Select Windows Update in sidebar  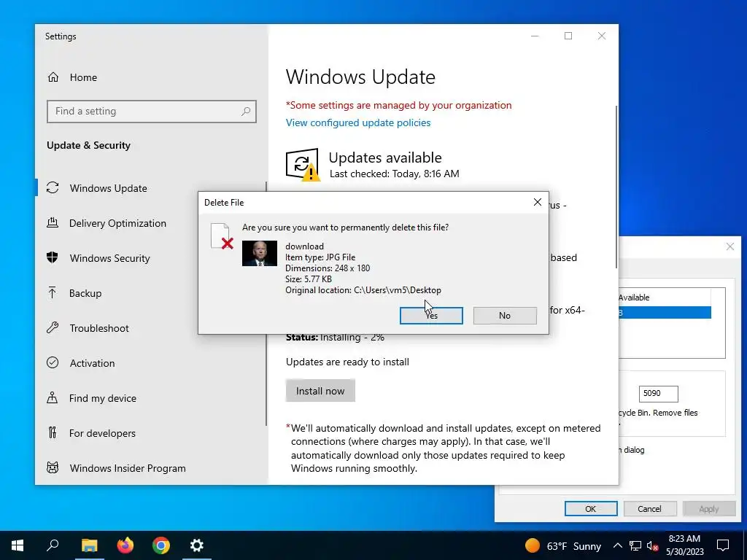click(108, 188)
